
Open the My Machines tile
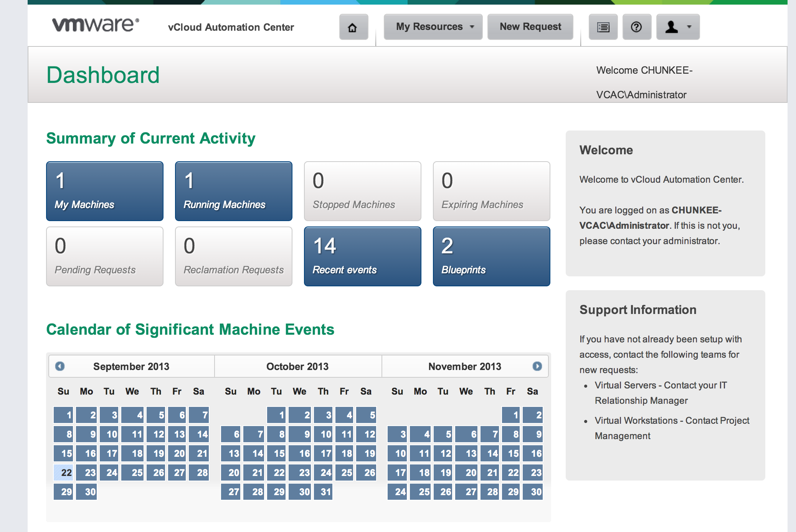click(x=104, y=191)
